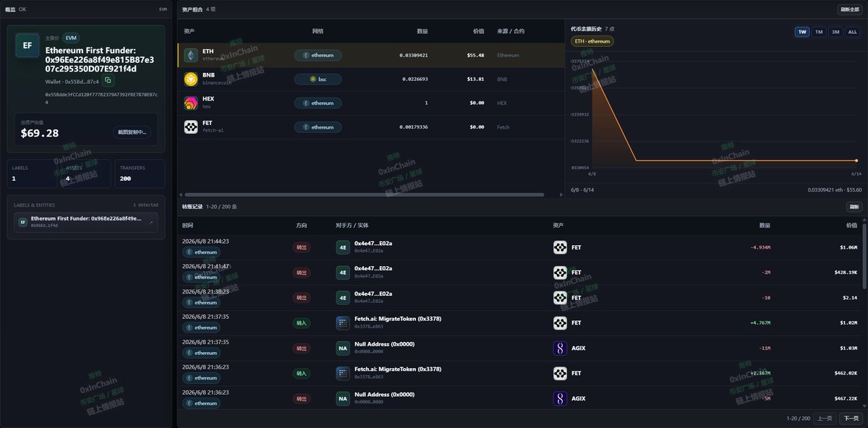This screenshot has width=868, height=428.
Task: Click the AGIX icon in the $467.22K transfer row
Action: click(560, 398)
